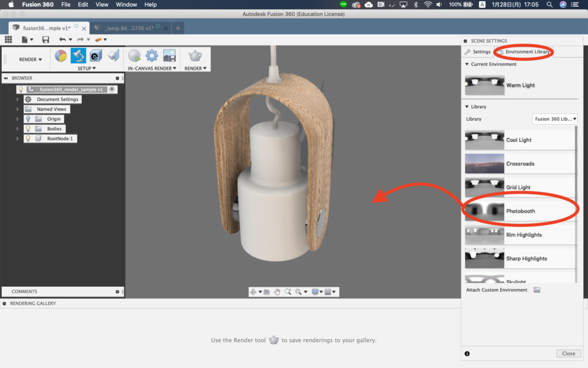Viewport: 588px width, 368px height.
Task: Open the Window menu in menu bar
Action: click(126, 4)
